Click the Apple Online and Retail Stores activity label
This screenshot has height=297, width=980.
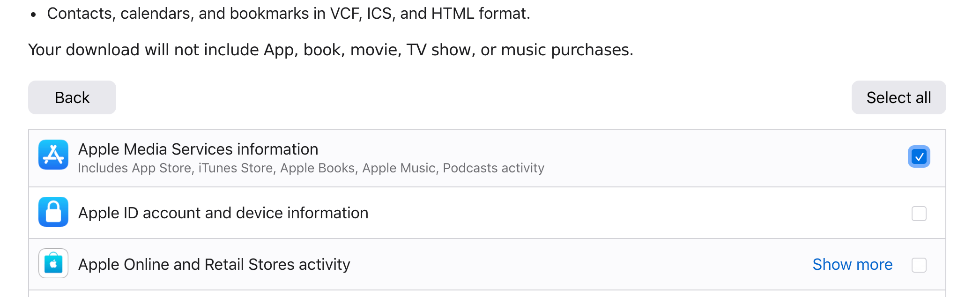pyautogui.click(x=214, y=265)
